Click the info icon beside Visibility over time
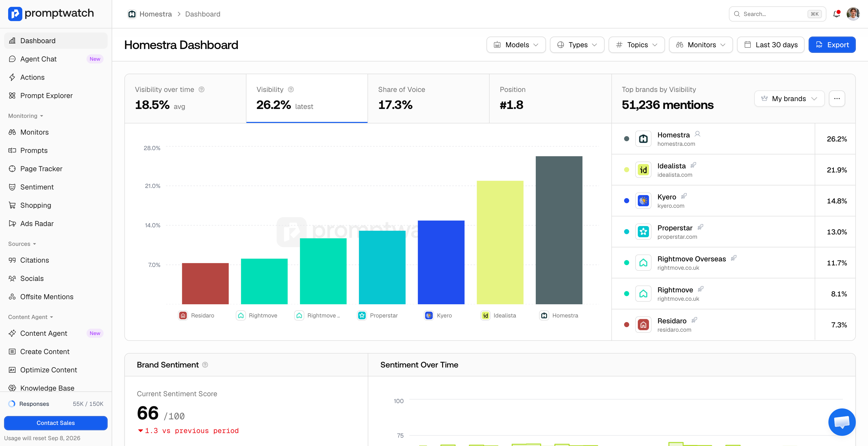868x446 pixels. (x=202, y=89)
